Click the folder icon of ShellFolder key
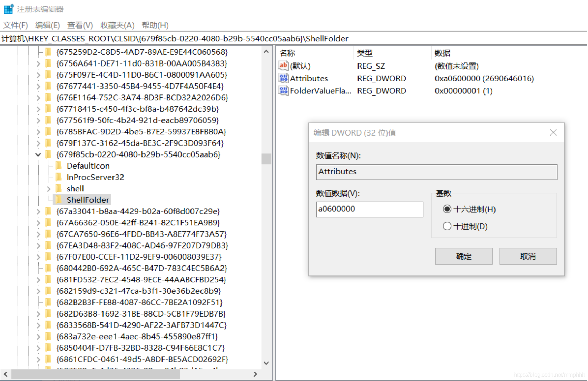588x381 pixels. tap(59, 200)
